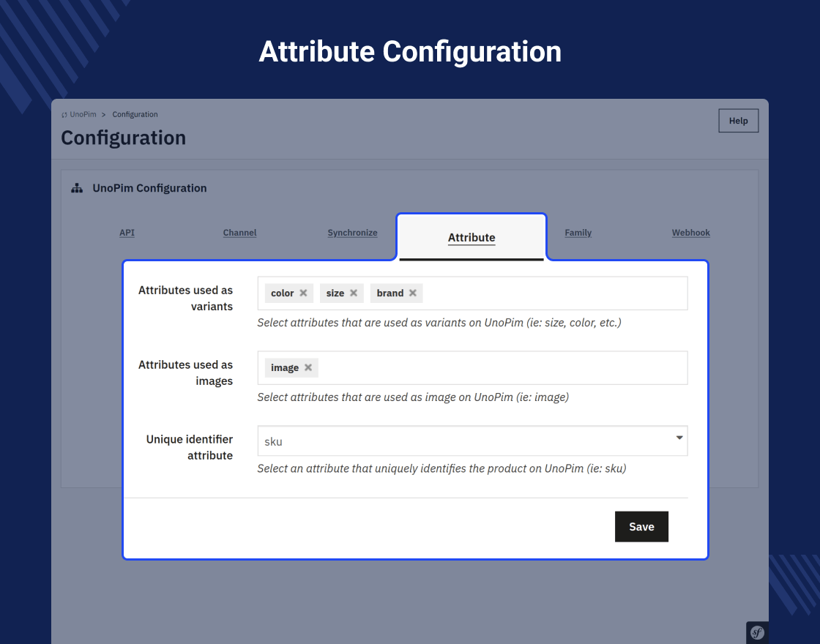Click the sku identifier help text line
820x644 pixels.
click(x=442, y=469)
